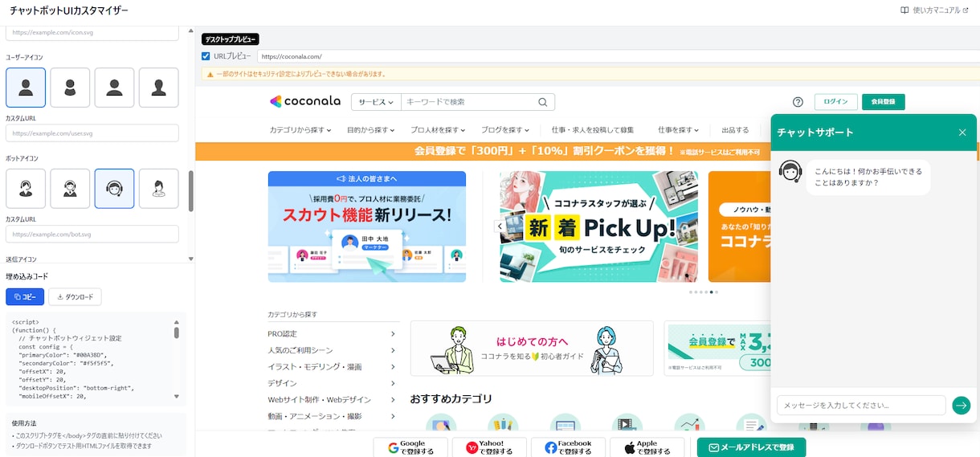
Task: Click the icon SVG URL field at top
Action: click(92, 33)
